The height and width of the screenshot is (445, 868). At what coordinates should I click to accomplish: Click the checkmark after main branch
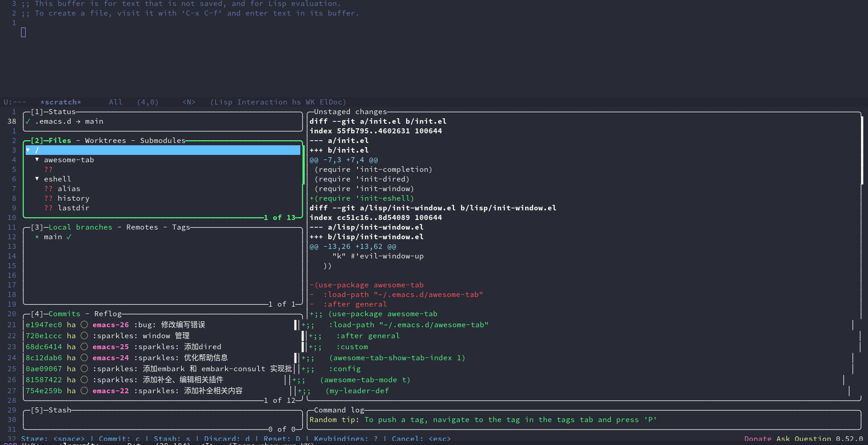(69, 236)
